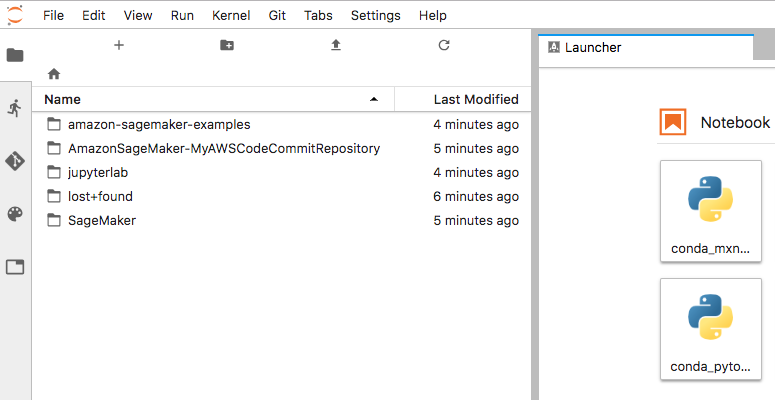Open the Git menu
Screen dimensions: 775x400
277,15
